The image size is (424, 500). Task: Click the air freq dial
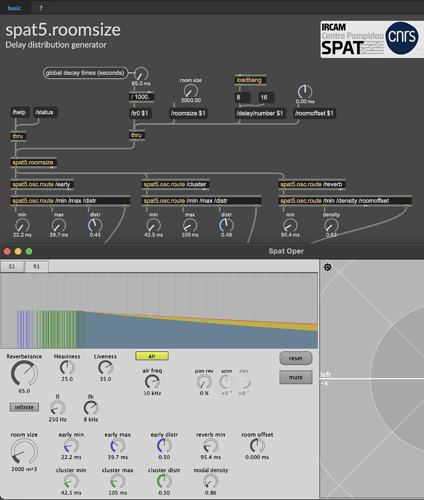pyautogui.click(x=152, y=382)
